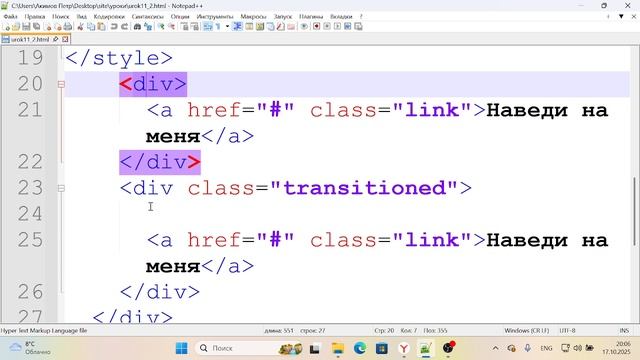Show the Document Map panel icon
The image size is (640, 360).
point(260,27)
